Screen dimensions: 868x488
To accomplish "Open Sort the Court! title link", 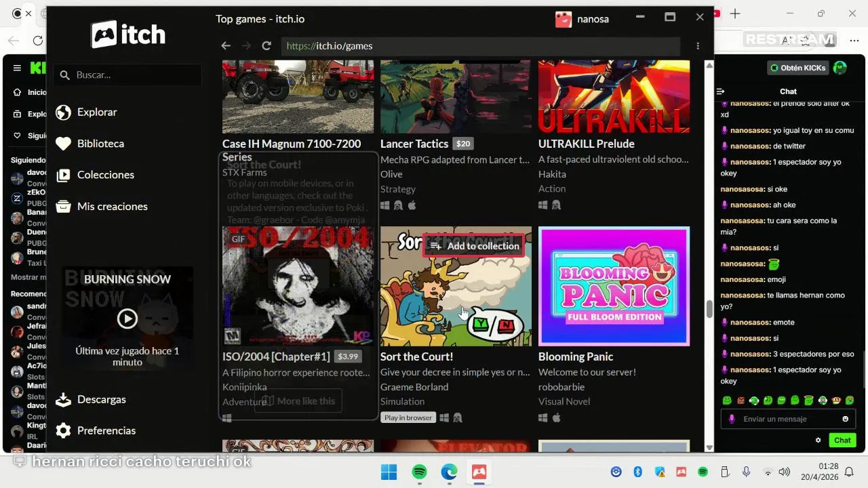I will tap(416, 357).
